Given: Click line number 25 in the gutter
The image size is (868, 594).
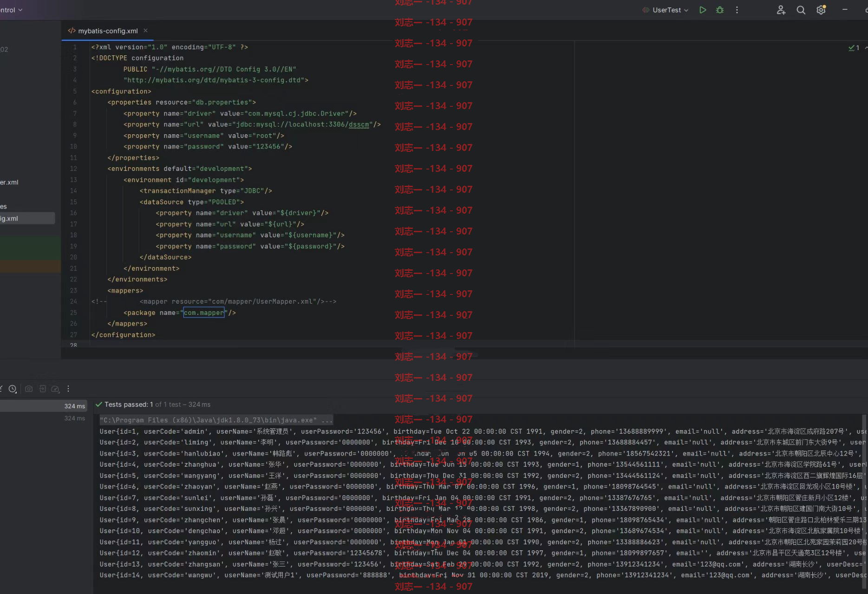Looking at the screenshot, I should [73, 313].
